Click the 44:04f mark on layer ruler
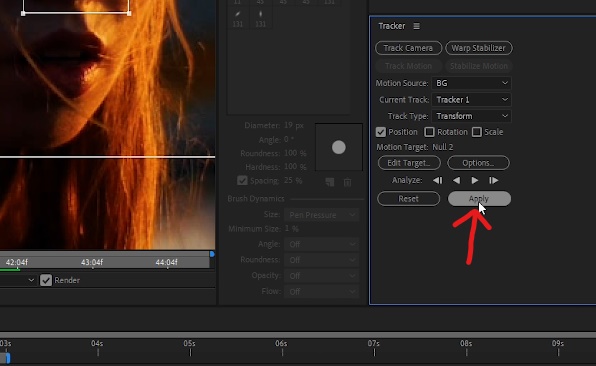596x366 pixels. [x=166, y=262]
